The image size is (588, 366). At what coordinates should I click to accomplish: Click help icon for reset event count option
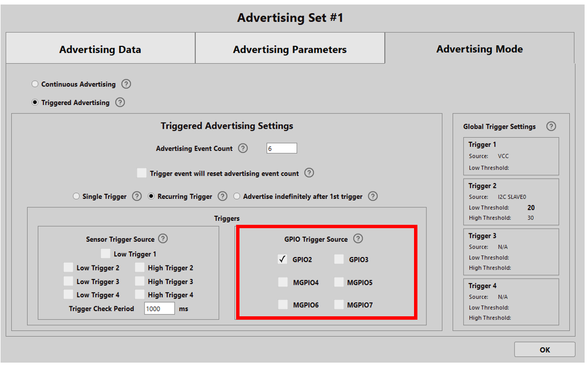[309, 173]
